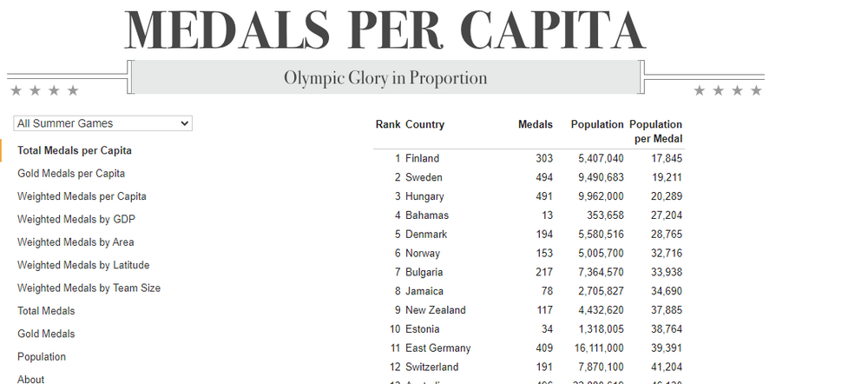
Task: Open the About page
Action: tap(31, 380)
